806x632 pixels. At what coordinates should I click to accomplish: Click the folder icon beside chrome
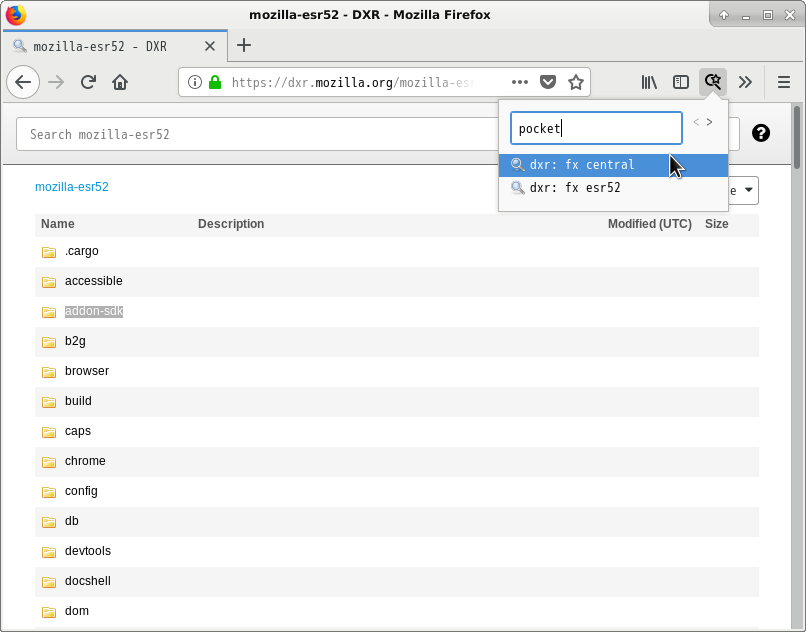click(49, 462)
